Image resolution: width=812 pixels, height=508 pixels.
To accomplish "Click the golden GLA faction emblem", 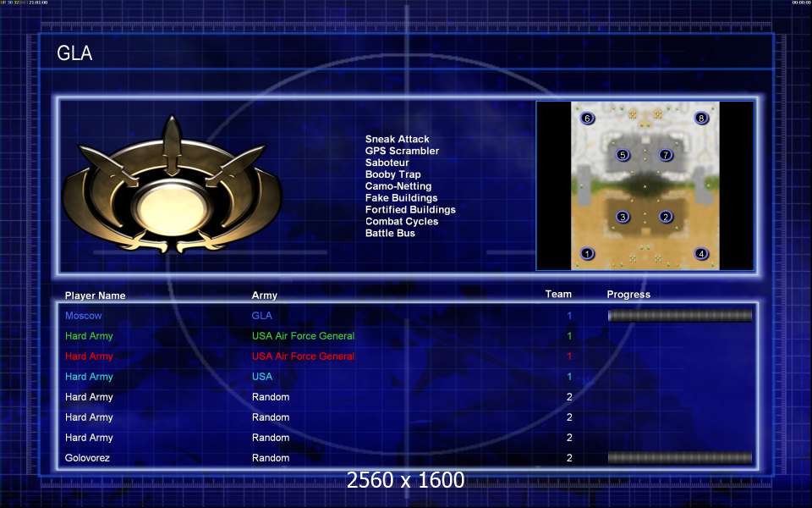I will click(x=172, y=186).
